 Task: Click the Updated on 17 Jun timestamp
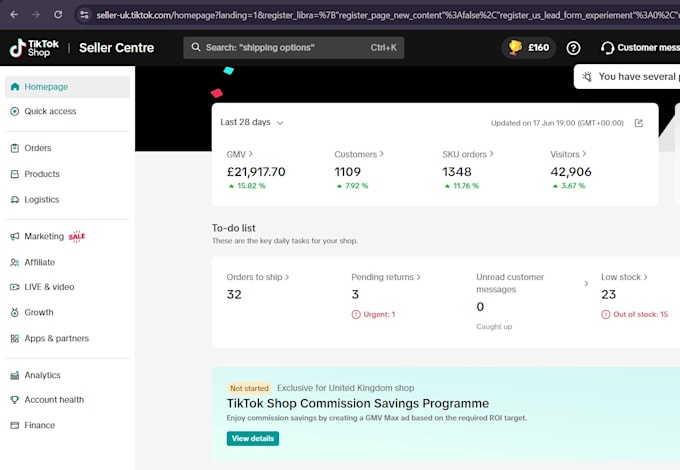coord(557,123)
